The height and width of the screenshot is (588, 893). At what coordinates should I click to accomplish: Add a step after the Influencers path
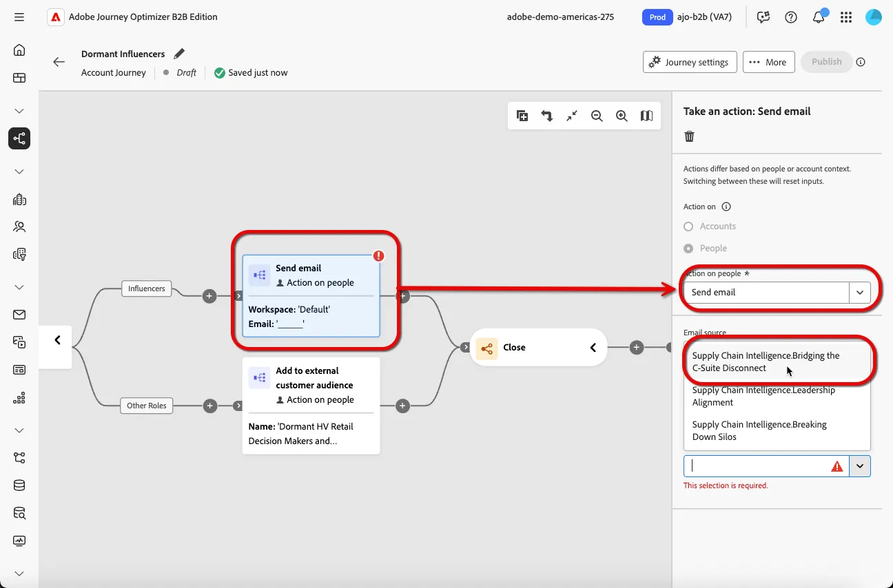tap(209, 296)
